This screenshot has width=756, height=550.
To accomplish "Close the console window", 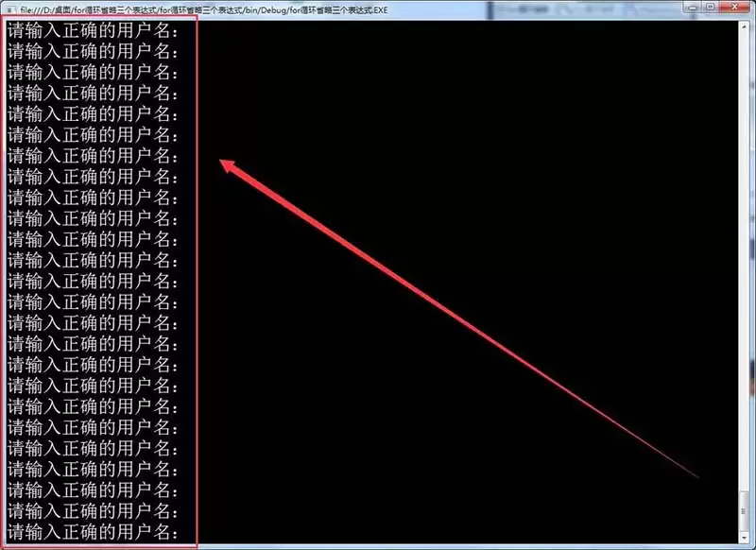I will click(737, 8).
